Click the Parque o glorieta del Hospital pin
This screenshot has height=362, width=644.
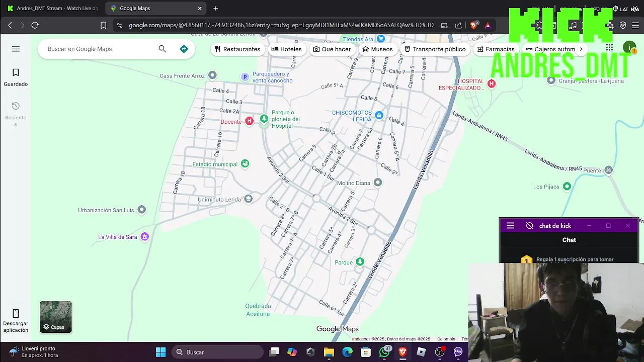(264, 119)
